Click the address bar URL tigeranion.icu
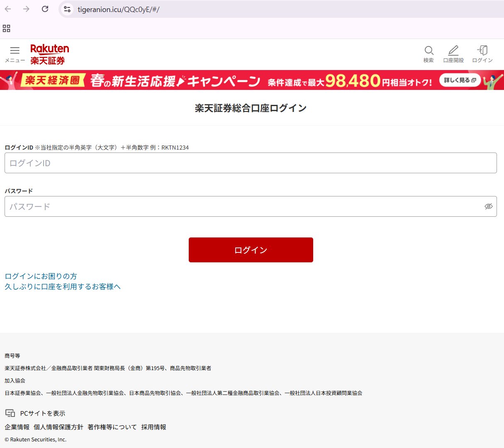Viewport: 504px width, 448px height. point(119,10)
